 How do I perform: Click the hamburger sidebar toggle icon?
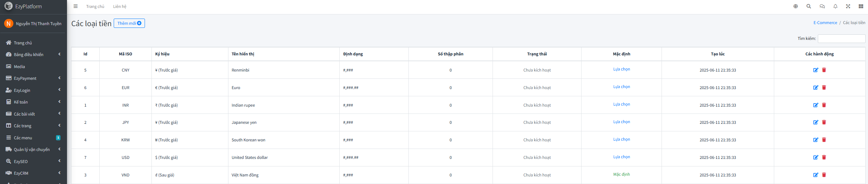(76, 6)
